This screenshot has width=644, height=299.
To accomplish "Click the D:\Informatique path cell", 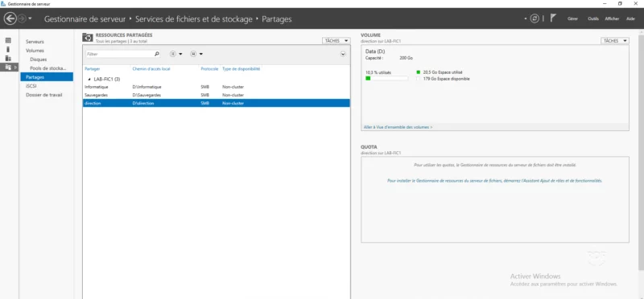I will [147, 87].
